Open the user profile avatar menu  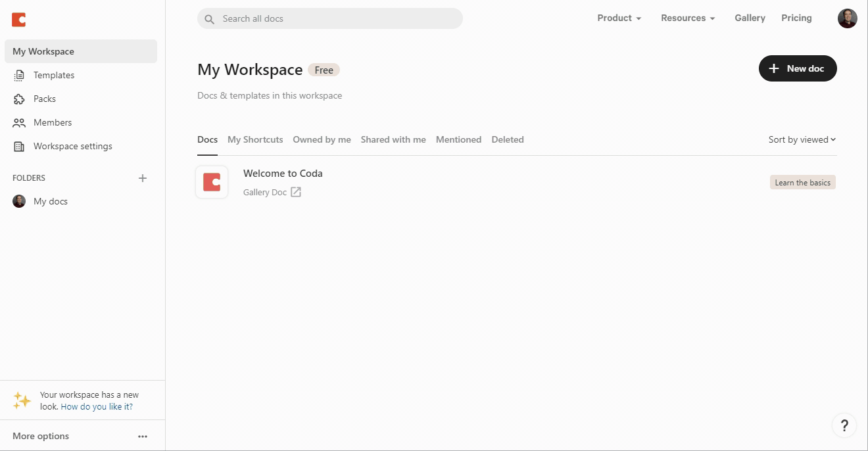click(848, 18)
